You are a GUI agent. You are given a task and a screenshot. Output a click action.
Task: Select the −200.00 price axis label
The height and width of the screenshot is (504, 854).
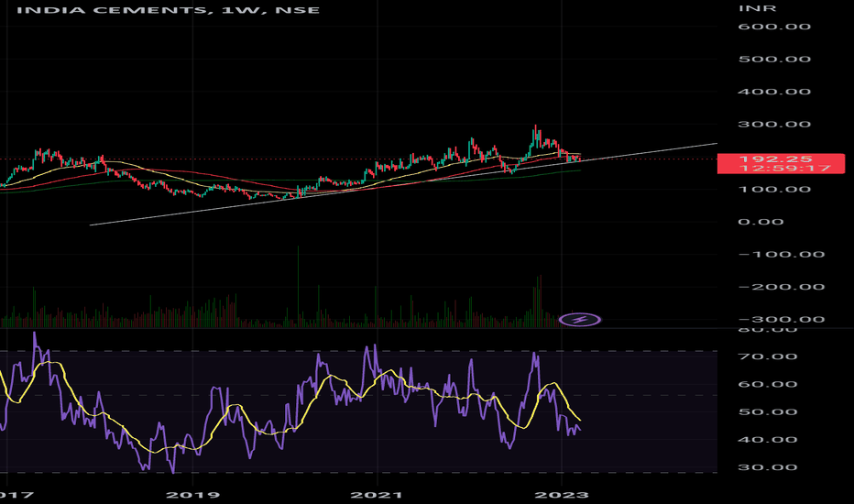coord(781,287)
